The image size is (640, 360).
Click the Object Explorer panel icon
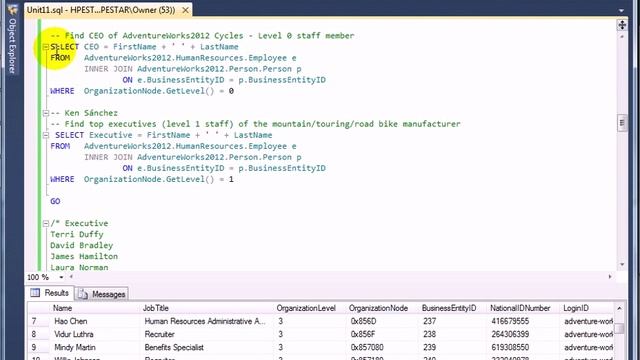tap(12, 9)
